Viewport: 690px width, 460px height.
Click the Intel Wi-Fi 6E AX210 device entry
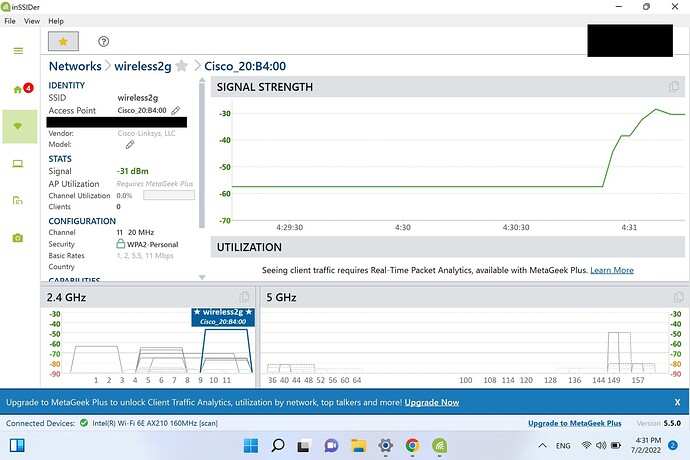(x=155, y=423)
